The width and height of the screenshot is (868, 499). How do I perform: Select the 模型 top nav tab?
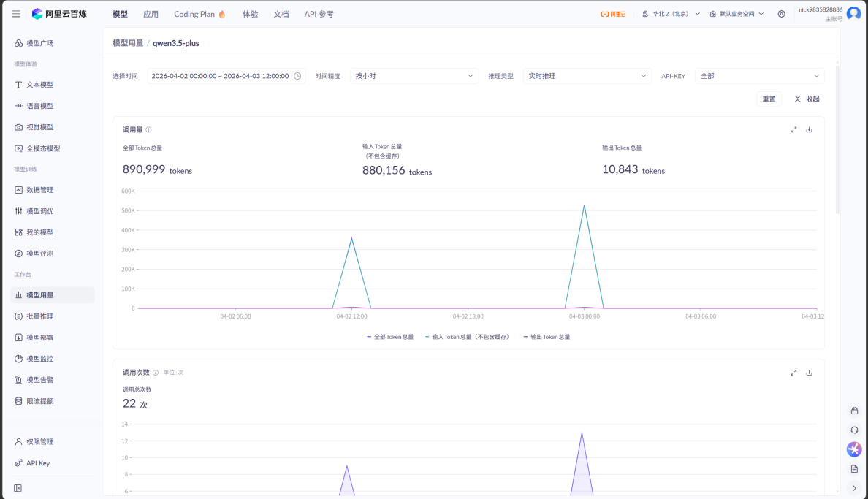pyautogui.click(x=120, y=14)
